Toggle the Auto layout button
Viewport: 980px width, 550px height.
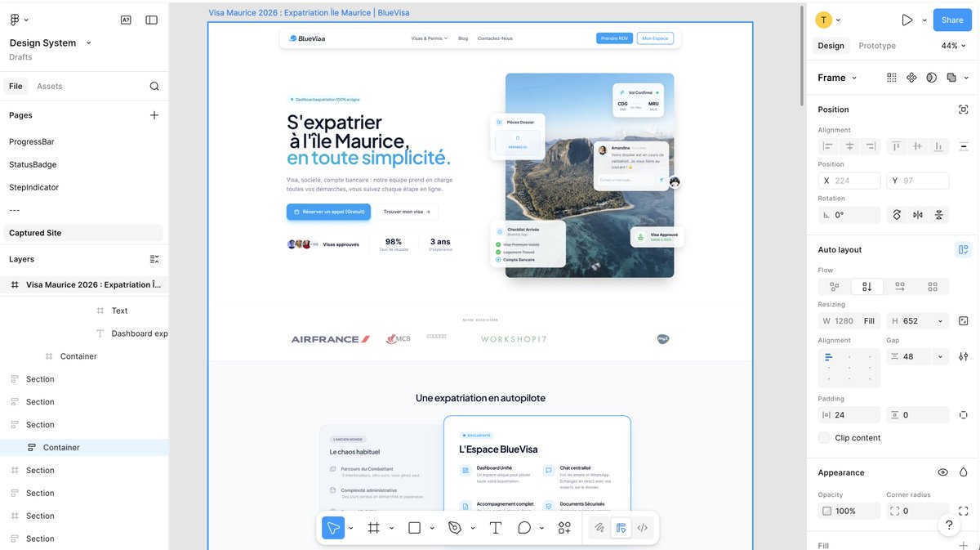tap(964, 250)
